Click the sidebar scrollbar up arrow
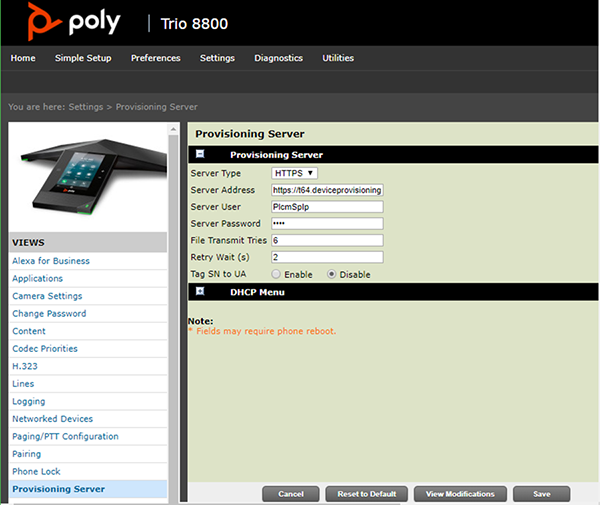 pos(173,130)
